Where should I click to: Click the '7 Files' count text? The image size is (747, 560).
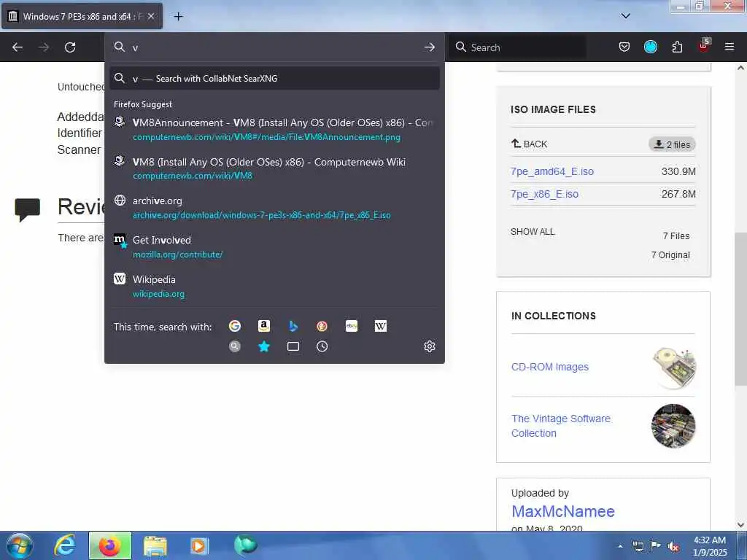pyautogui.click(x=676, y=236)
